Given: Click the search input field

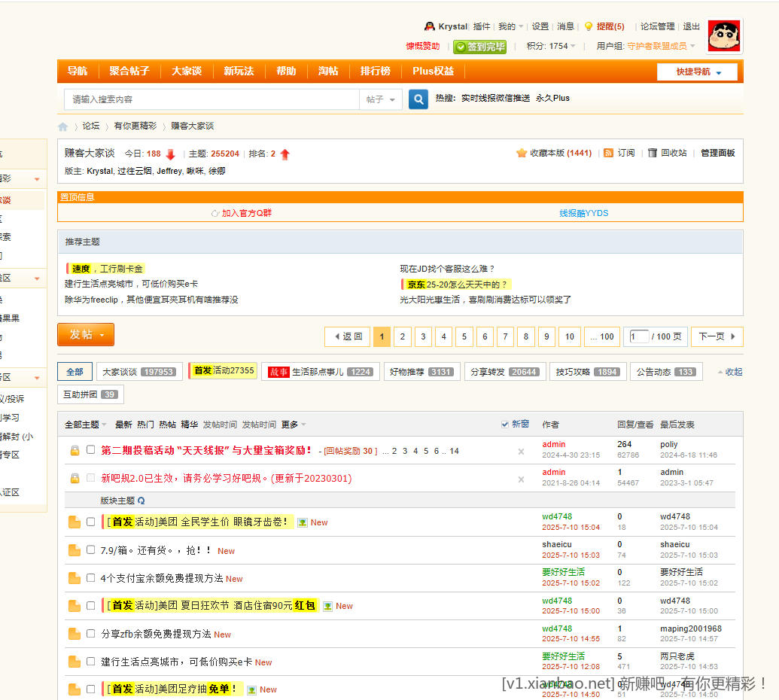Looking at the screenshot, I should 211,99.
